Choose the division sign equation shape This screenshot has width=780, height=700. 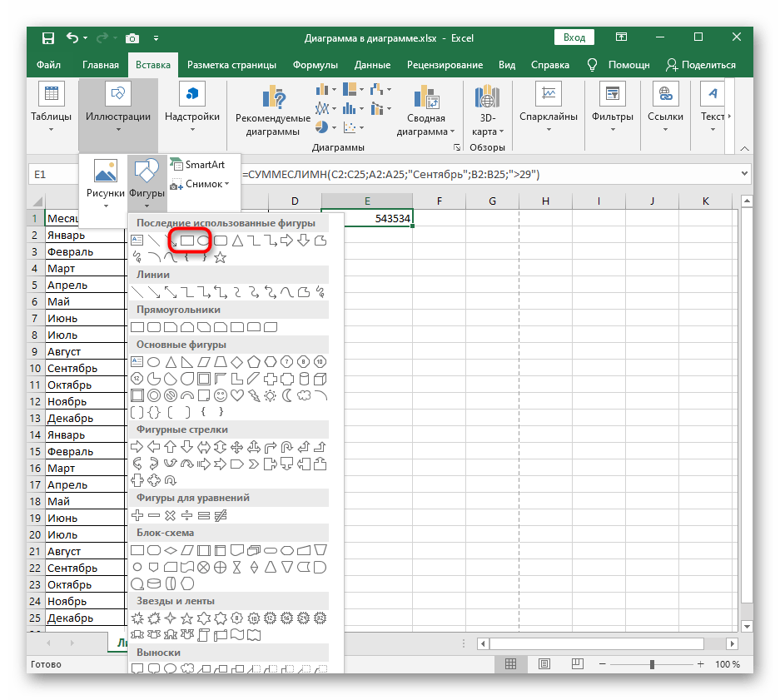coord(187,516)
